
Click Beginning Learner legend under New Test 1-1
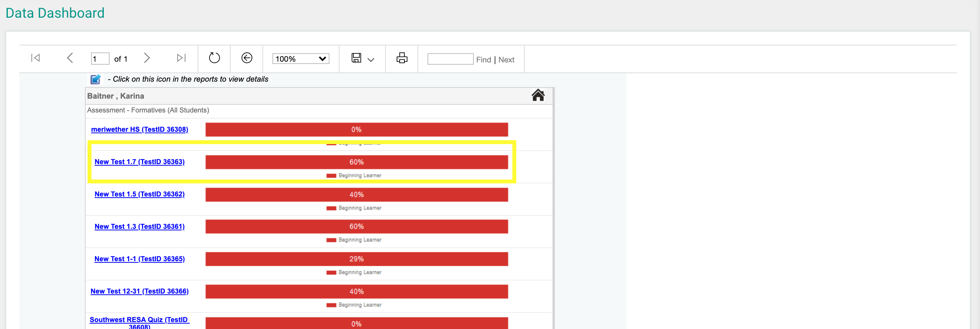click(354, 272)
